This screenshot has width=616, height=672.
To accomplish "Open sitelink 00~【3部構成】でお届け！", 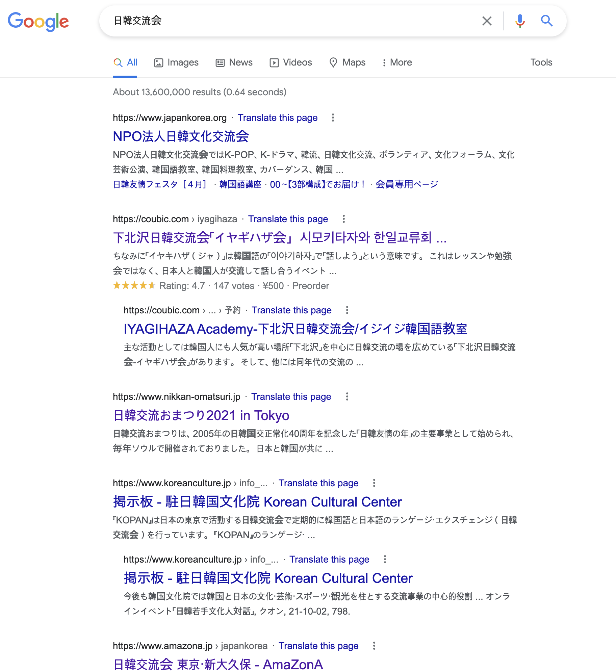I will [318, 184].
